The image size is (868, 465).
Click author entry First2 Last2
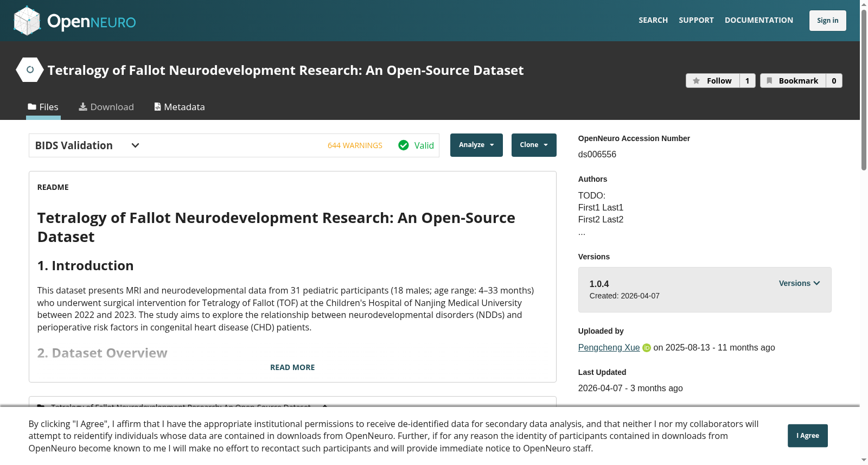pyautogui.click(x=601, y=219)
